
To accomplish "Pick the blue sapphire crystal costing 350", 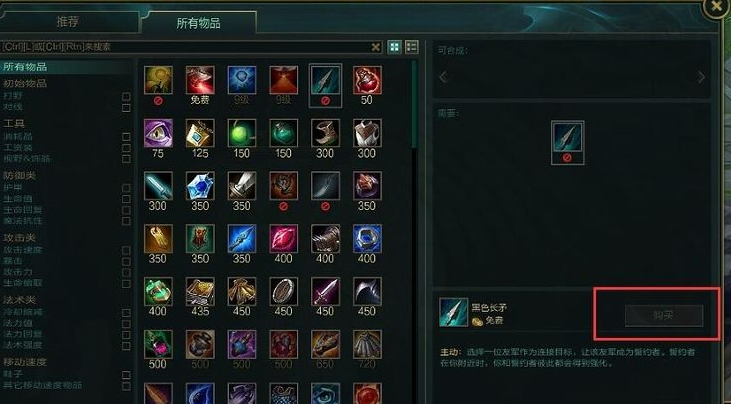I will pyautogui.click(x=200, y=185).
